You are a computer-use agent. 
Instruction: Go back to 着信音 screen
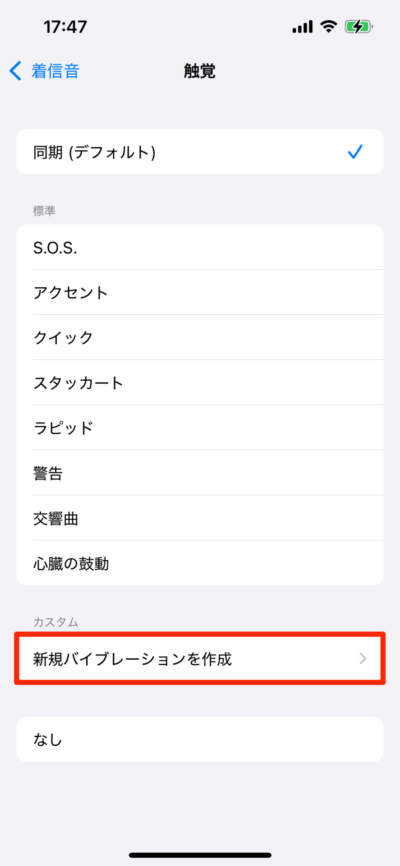(44, 71)
